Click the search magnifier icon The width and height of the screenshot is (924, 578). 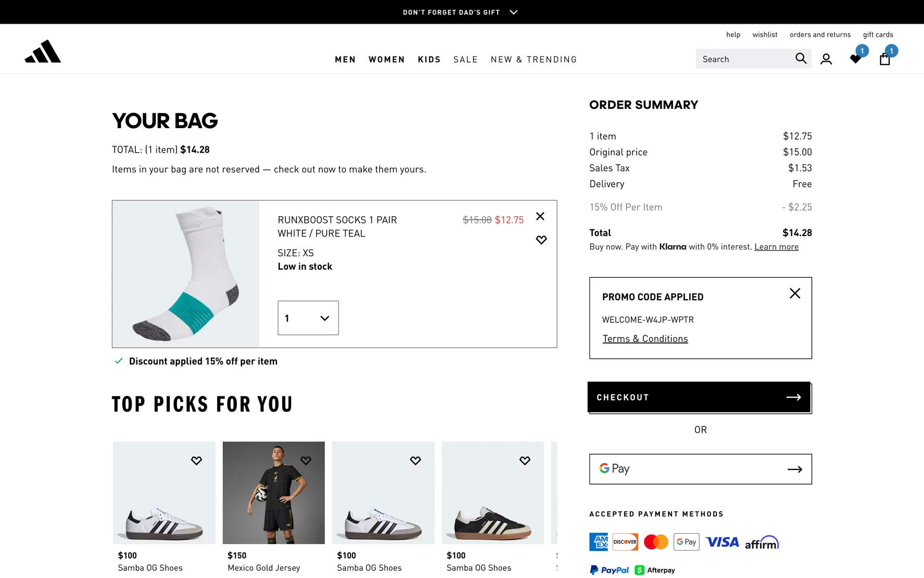800,59
